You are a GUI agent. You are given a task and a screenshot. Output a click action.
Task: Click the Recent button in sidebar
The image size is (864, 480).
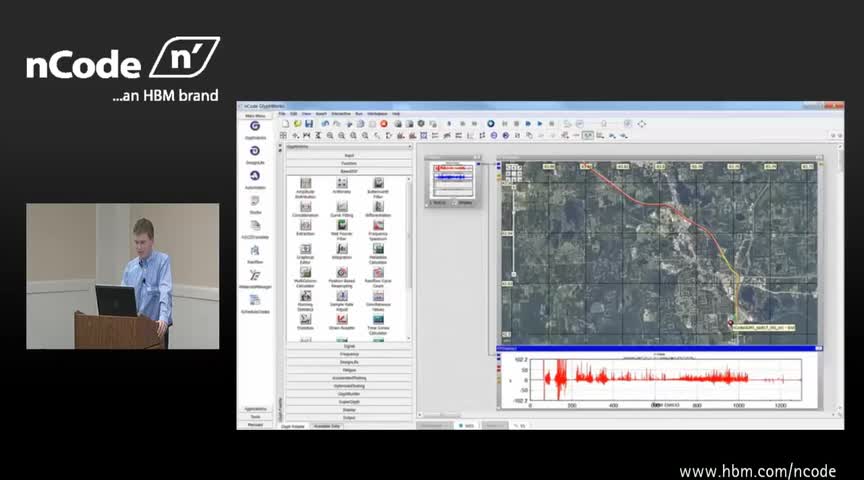(255, 425)
